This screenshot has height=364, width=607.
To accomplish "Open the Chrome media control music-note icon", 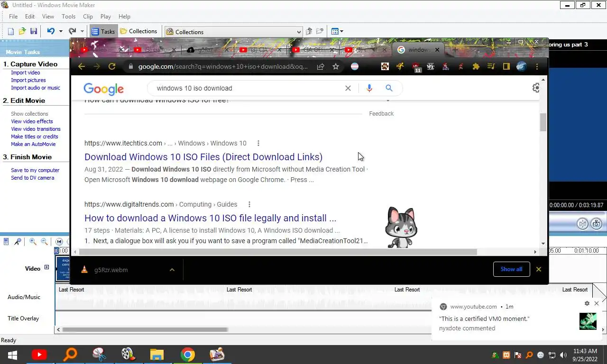I will 491,66.
